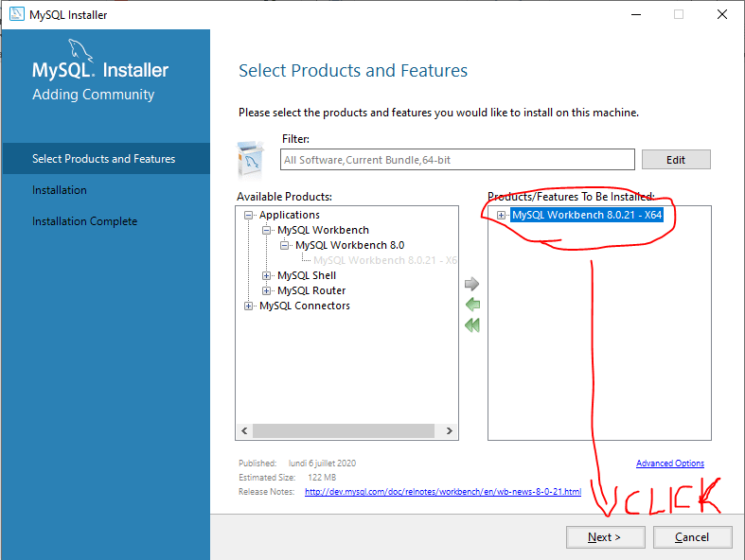Expand the MySQL Router node
This screenshot has width=745, height=560.
[266, 291]
